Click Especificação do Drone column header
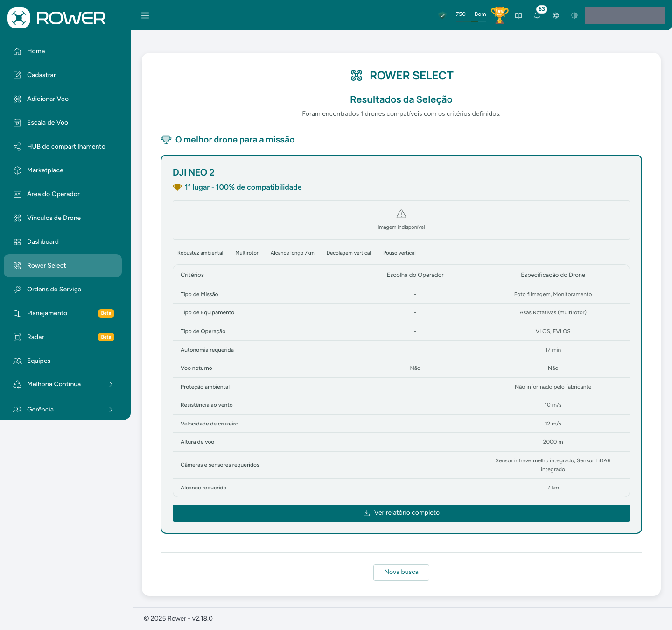The width and height of the screenshot is (672, 630). pos(553,275)
